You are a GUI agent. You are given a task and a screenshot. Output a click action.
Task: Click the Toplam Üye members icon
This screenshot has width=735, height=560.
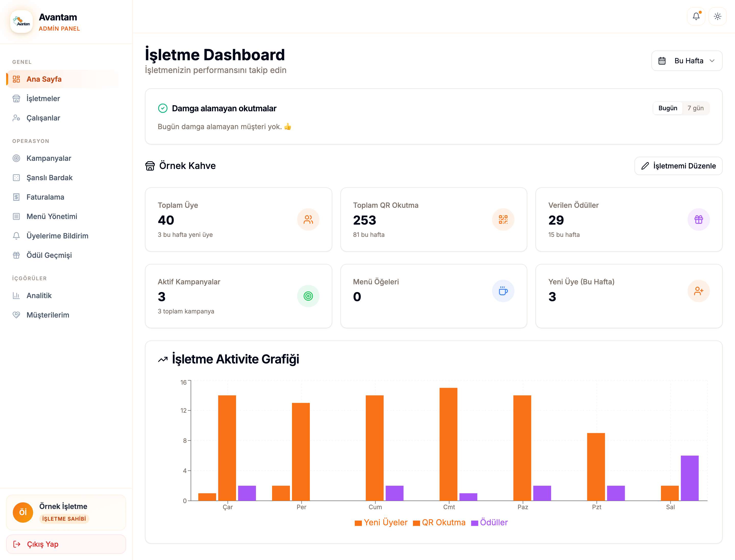[x=308, y=219]
